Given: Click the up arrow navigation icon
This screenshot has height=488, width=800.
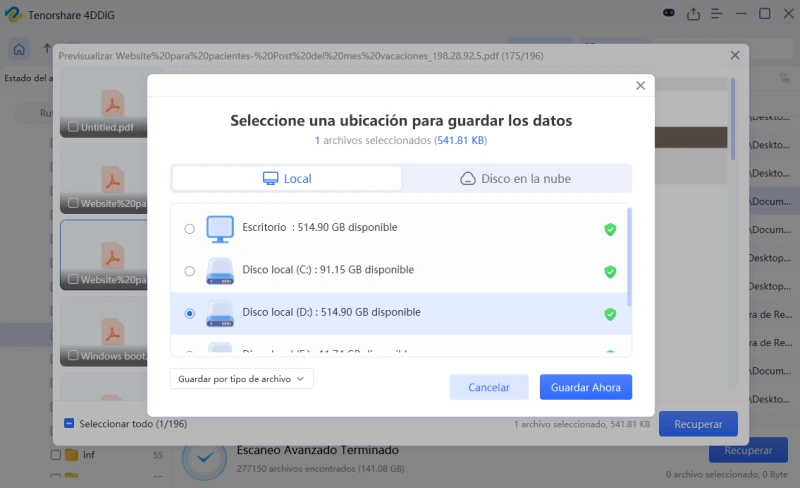Looking at the screenshot, I should 47,48.
